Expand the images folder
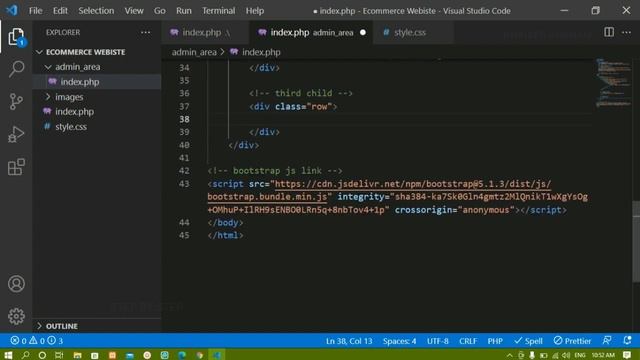The image size is (640, 360). click(69, 97)
